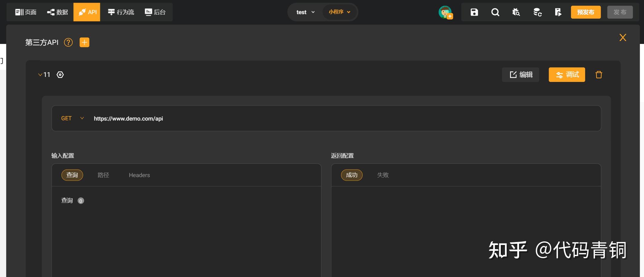Click the database refresh icon
644x277 pixels.
[x=537, y=12]
